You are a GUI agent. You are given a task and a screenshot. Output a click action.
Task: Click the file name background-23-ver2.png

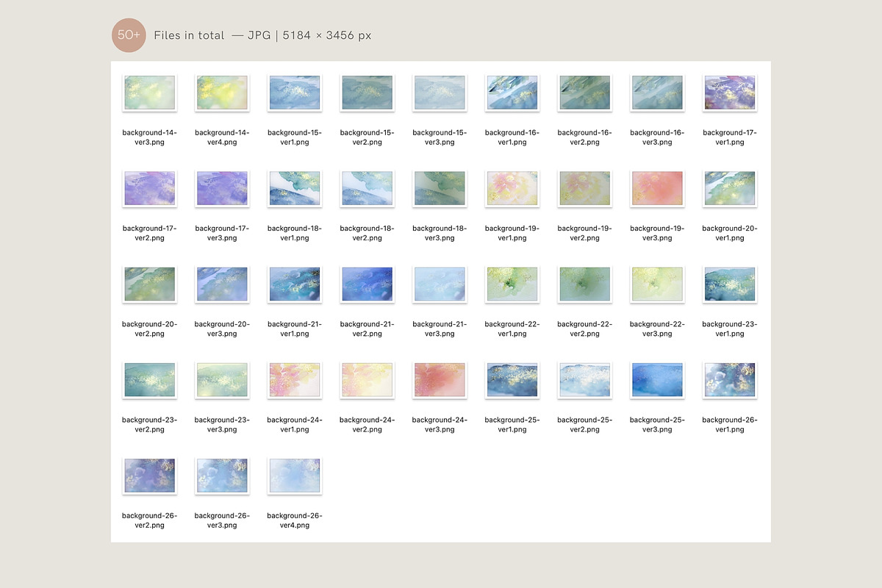150,425
